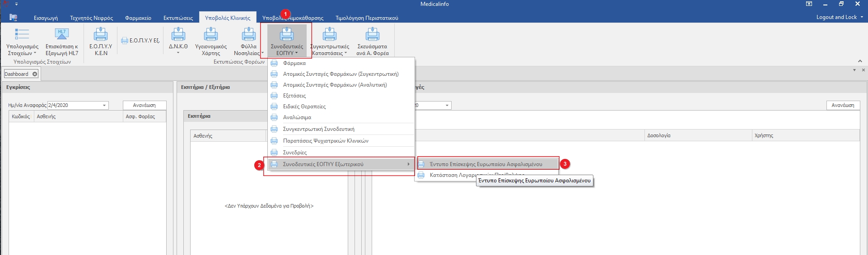Close the Dashboard tab
868x255 pixels.
(x=35, y=74)
